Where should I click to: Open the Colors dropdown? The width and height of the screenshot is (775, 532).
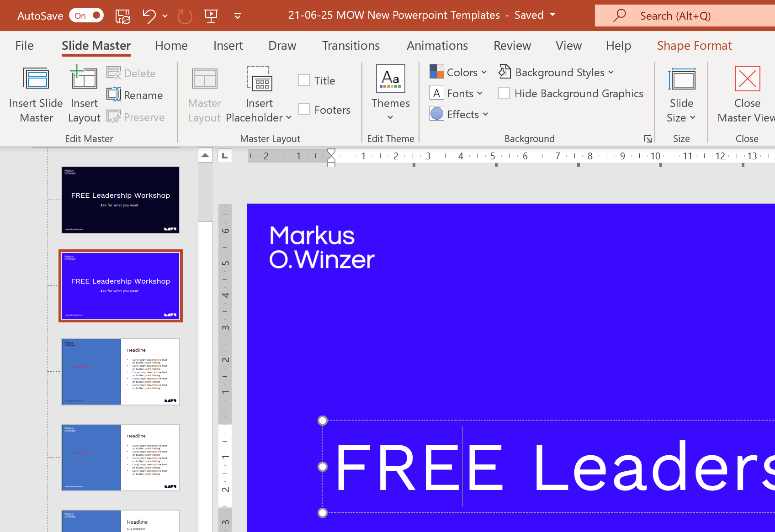(459, 72)
